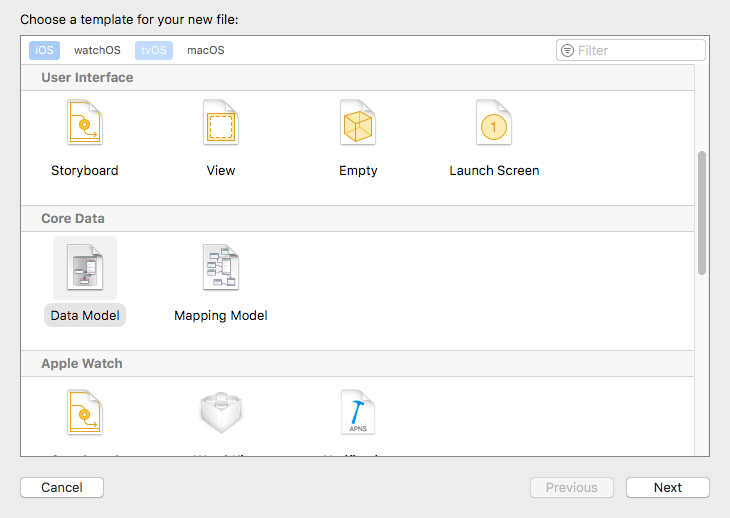The width and height of the screenshot is (730, 518).
Task: Click into the Filter text field
Action: [638, 50]
